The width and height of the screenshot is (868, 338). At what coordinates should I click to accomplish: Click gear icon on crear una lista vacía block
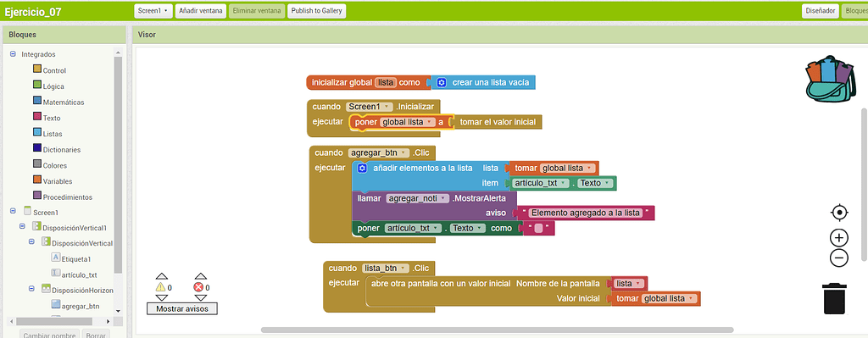click(441, 82)
